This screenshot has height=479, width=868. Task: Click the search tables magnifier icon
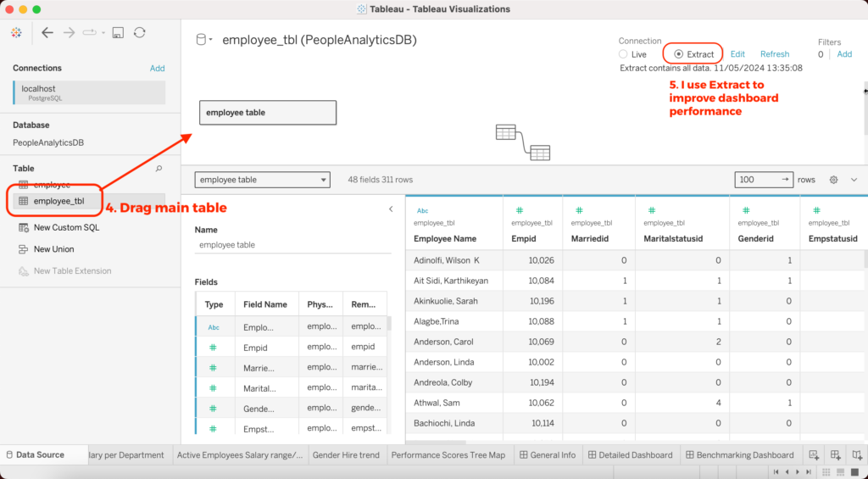click(x=159, y=169)
